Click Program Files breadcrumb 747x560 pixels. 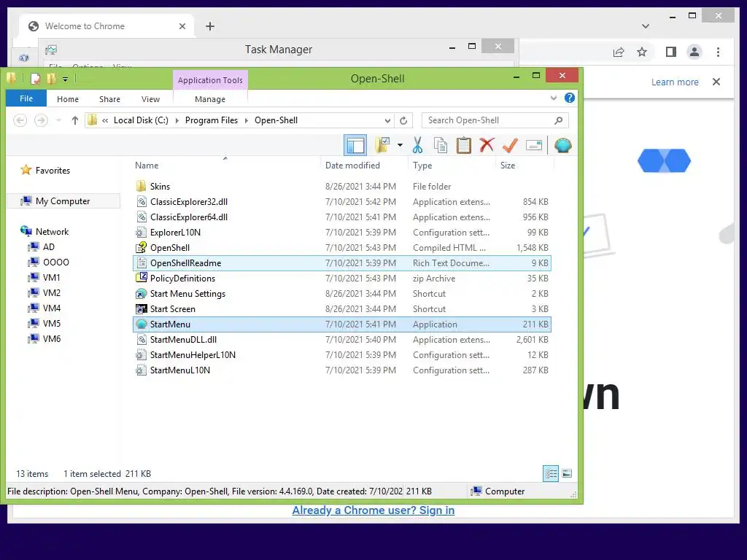click(x=212, y=120)
